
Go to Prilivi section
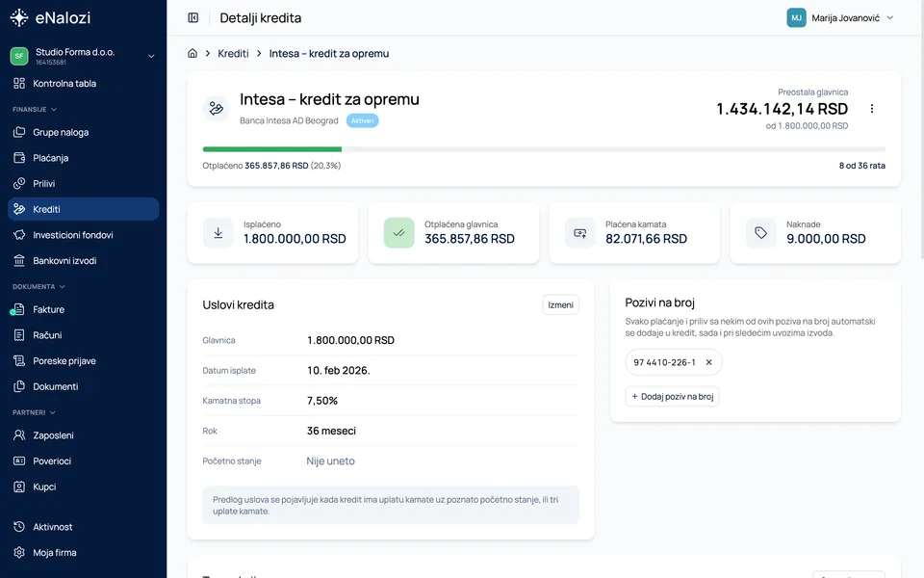point(83,183)
